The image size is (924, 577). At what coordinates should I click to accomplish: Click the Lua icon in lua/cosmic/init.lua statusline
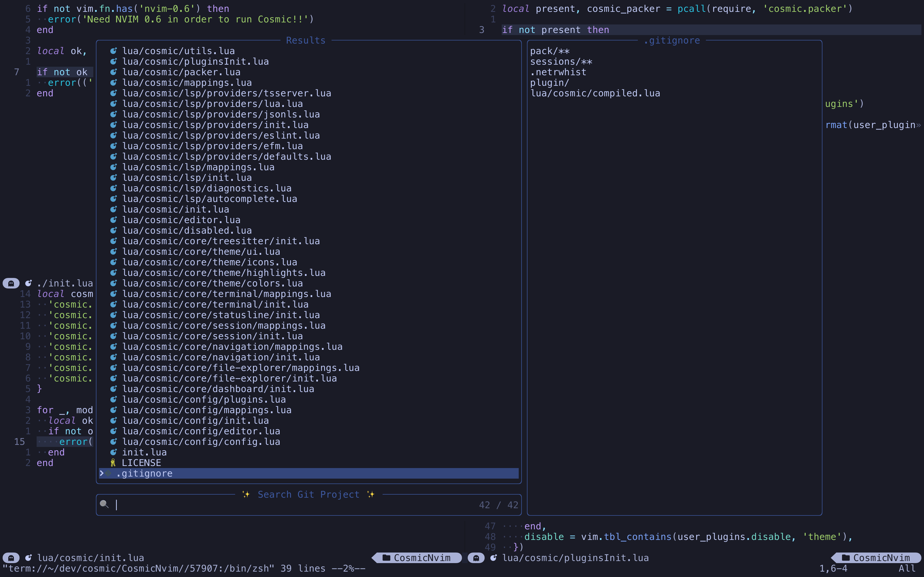tap(28, 557)
